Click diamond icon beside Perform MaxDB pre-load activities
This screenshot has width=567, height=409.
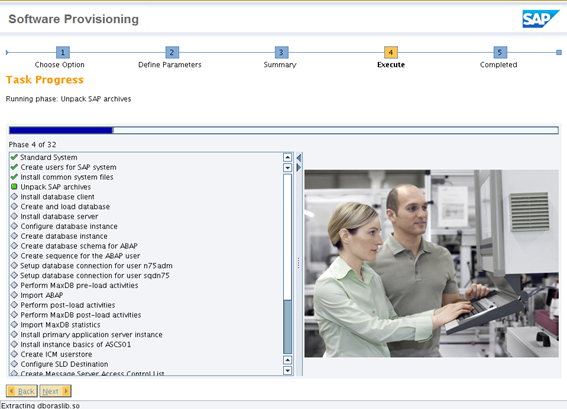14,285
